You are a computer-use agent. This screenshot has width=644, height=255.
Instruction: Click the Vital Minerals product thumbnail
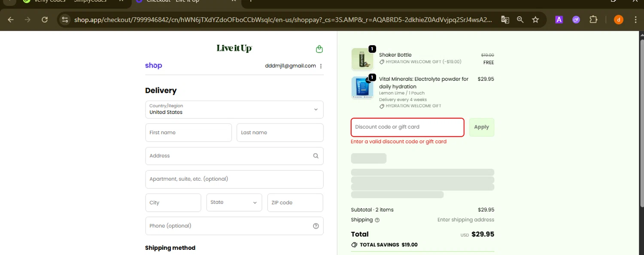coord(362,88)
